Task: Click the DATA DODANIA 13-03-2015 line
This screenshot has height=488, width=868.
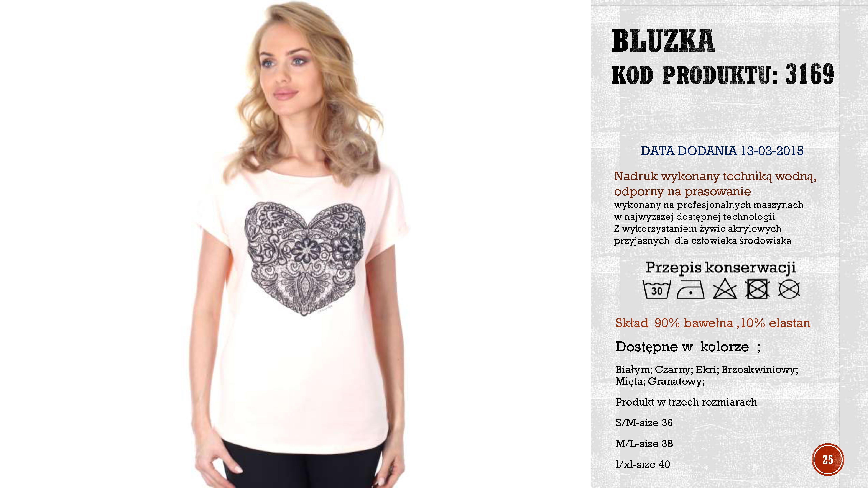Action: coord(722,151)
